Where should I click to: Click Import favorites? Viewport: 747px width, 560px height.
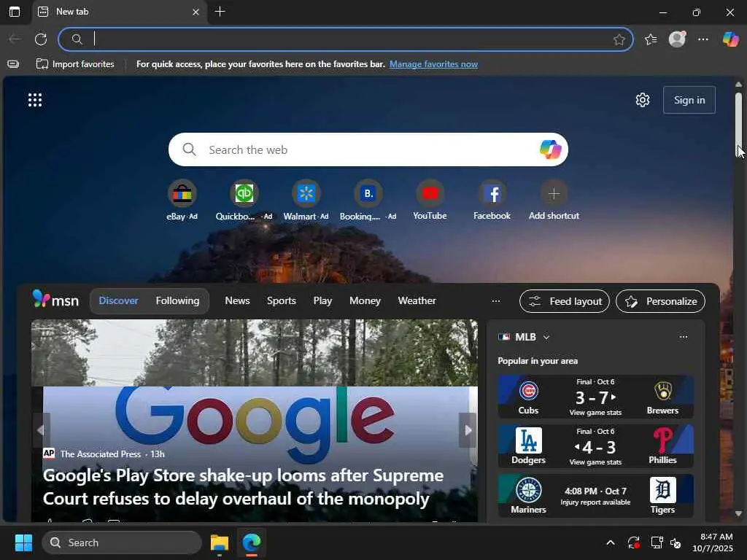75,64
